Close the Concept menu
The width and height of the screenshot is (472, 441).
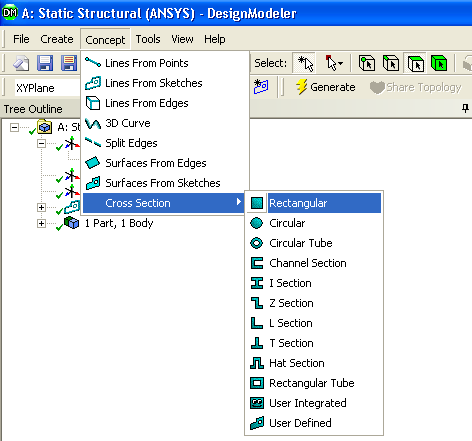(105, 40)
